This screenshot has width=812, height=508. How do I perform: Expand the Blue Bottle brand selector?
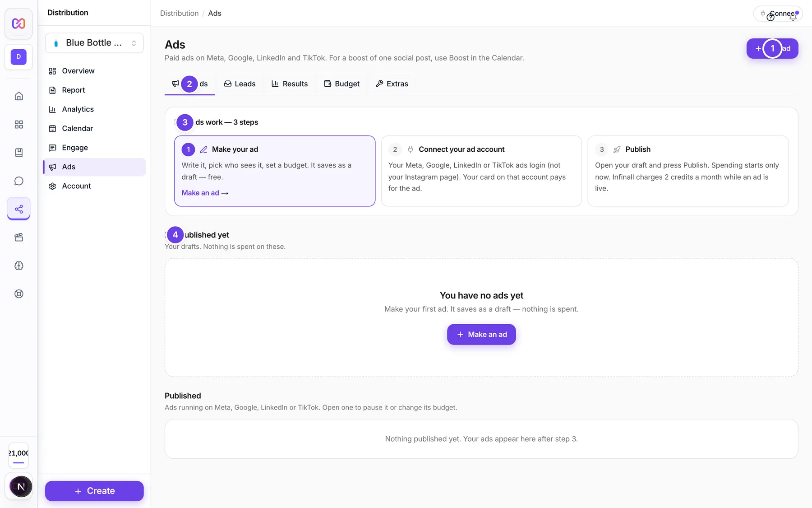coord(94,43)
